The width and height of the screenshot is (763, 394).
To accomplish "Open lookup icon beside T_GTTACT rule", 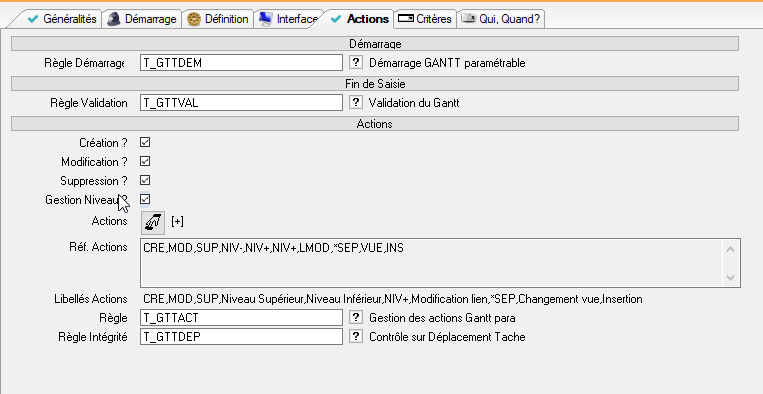I will [356, 317].
